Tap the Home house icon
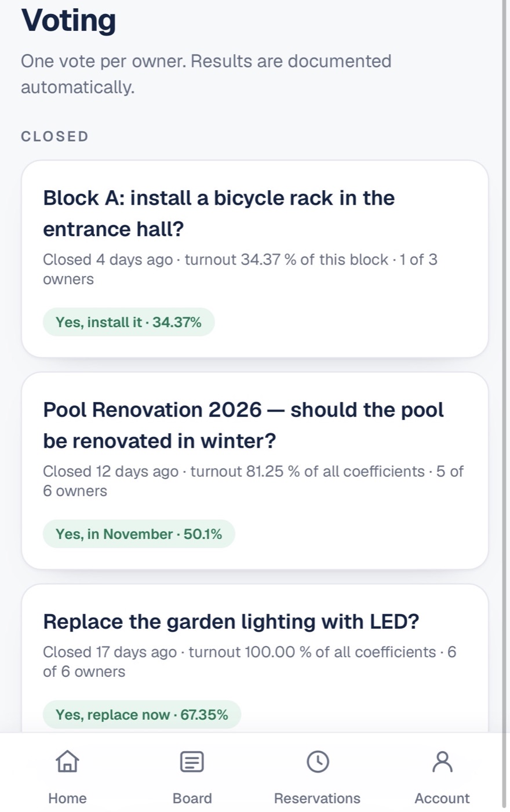Screen dimensions: 510x812 pos(67,761)
